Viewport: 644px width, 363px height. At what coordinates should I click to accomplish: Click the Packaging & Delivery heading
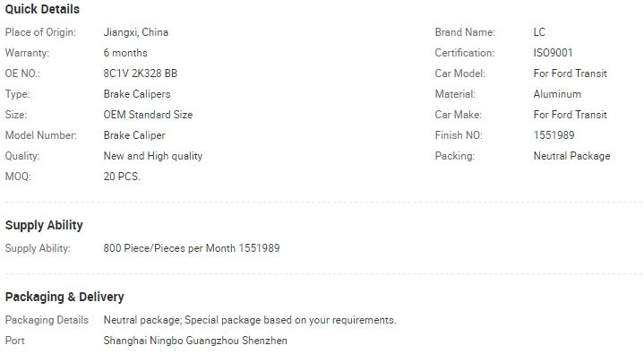pyautogui.click(x=64, y=297)
